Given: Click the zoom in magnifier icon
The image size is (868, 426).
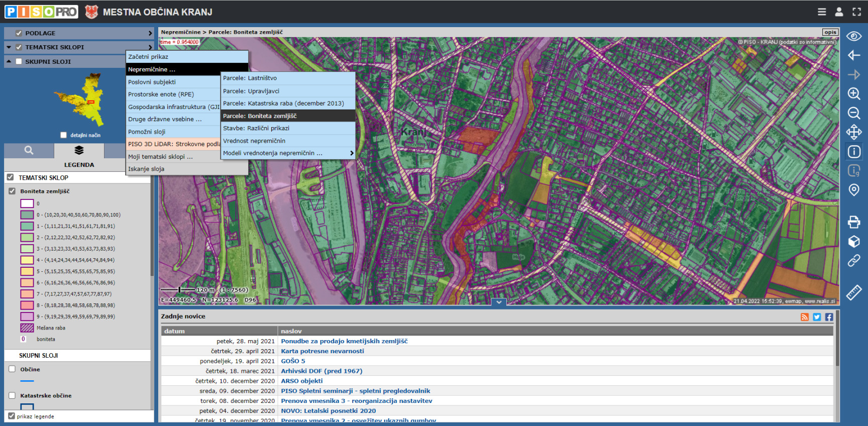Looking at the screenshot, I should (x=853, y=94).
